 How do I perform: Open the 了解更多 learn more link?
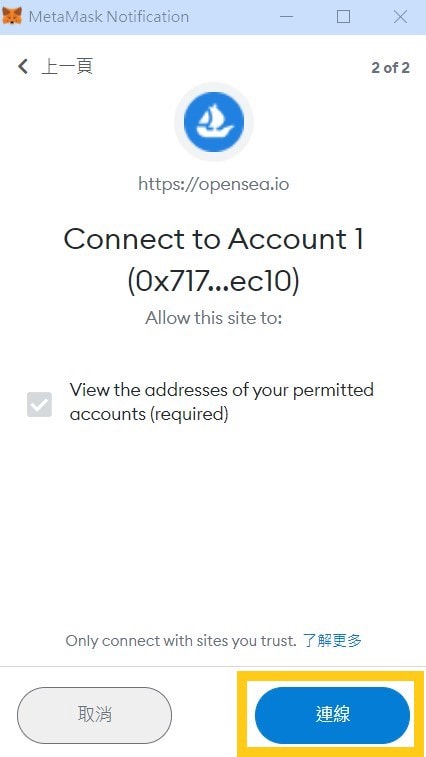332,641
